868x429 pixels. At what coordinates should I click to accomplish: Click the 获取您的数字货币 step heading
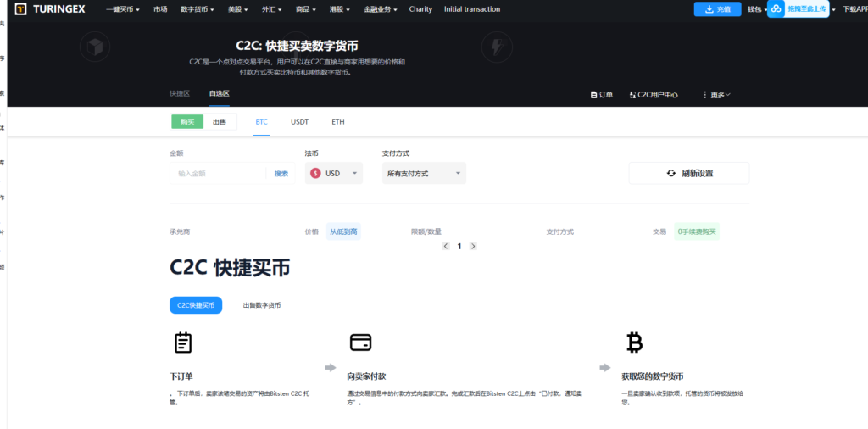pos(653,376)
